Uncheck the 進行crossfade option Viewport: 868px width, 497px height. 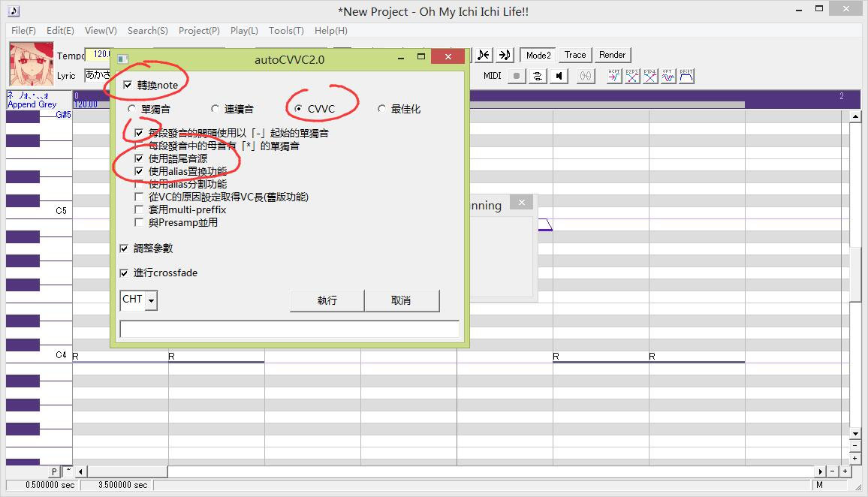(124, 273)
